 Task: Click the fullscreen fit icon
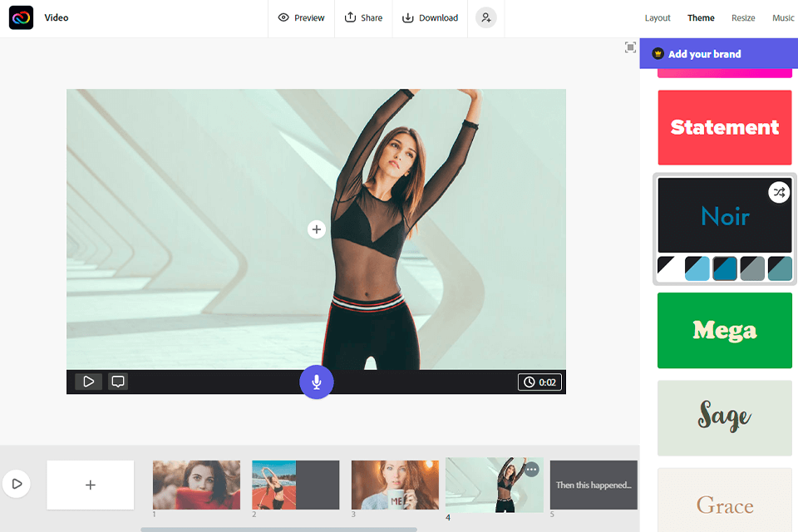point(630,47)
